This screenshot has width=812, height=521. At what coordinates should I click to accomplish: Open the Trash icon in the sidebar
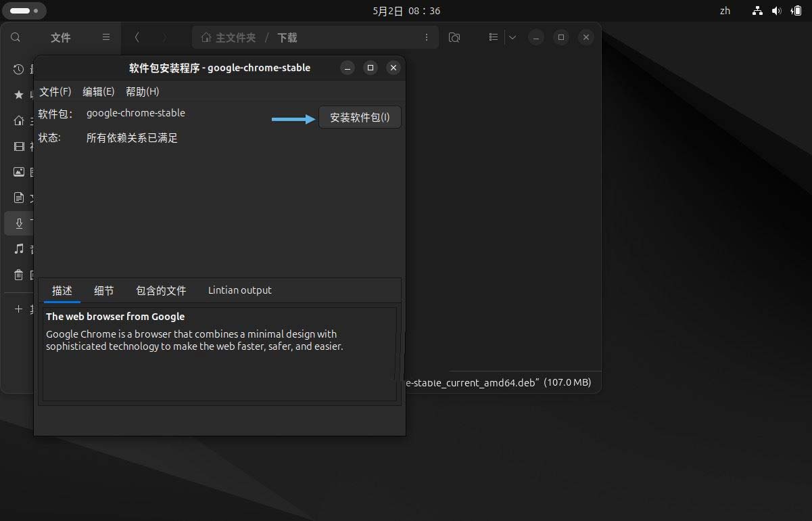18,275
